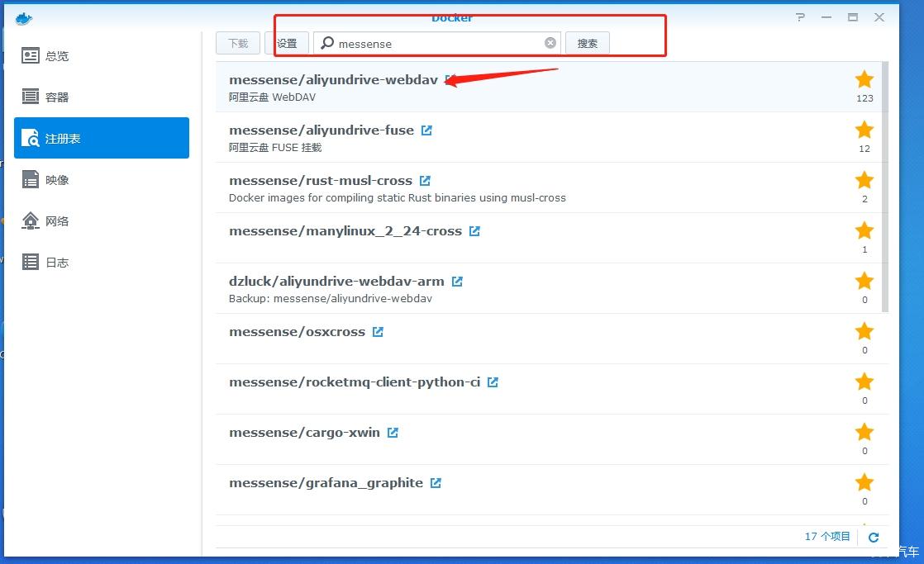The image size is (924, 564).
Task: Open the 总览 overview section
Action: click(x=102, y=56)
